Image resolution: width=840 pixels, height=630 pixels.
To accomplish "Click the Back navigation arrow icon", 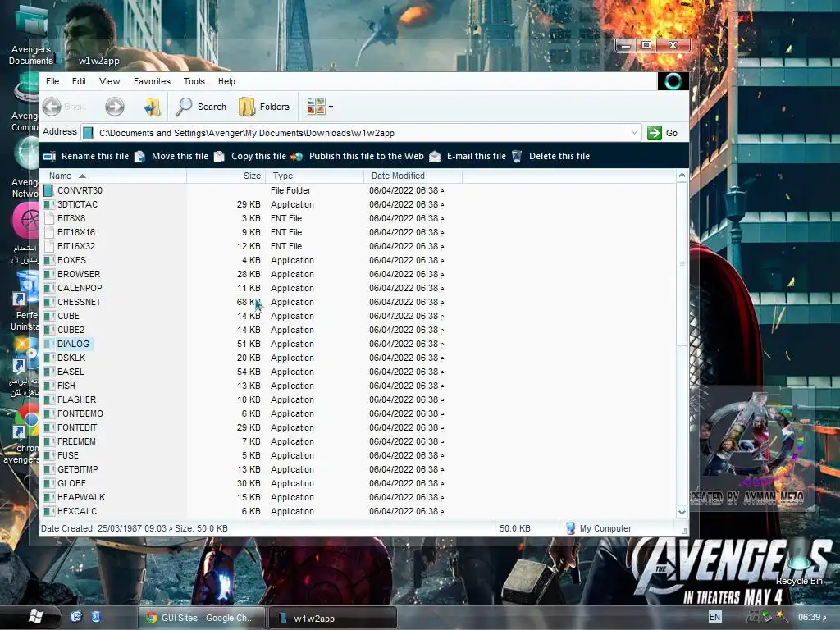I will pos(52,107).
